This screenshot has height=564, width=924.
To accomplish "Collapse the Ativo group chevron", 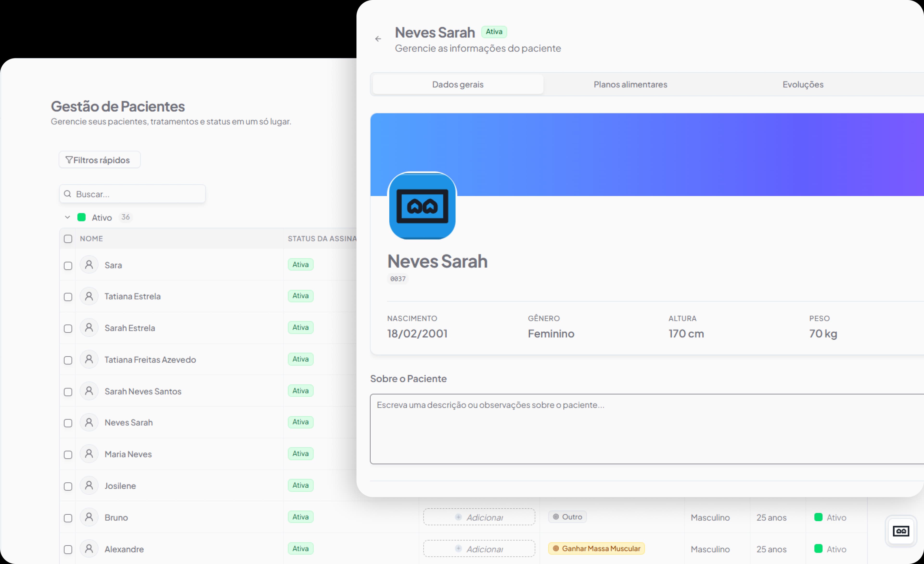I will [x=68, y=217].
